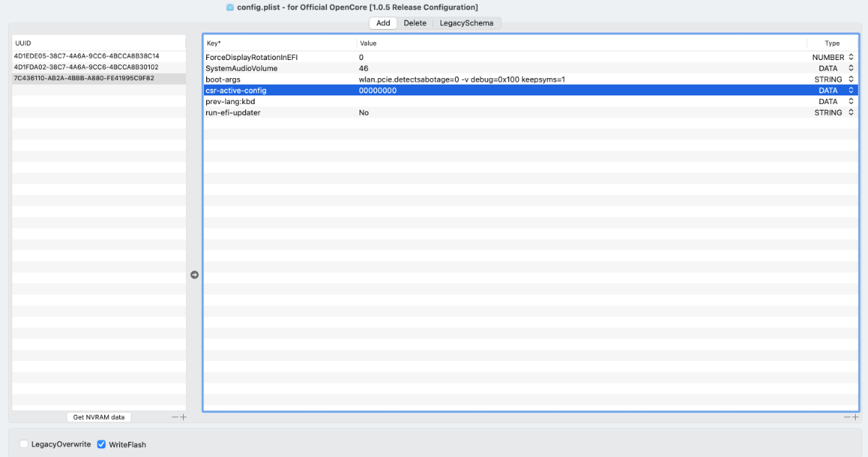Open type dropdown for ForceDisplayRotationInEFI

(x=851, y=57)
